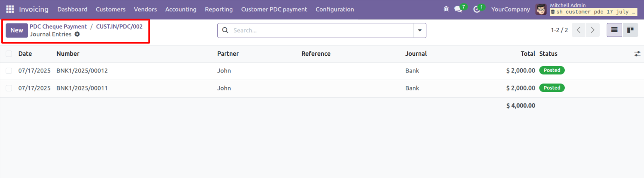
Task: Click the Journal Entries gear icon
Action: point(77,34)
